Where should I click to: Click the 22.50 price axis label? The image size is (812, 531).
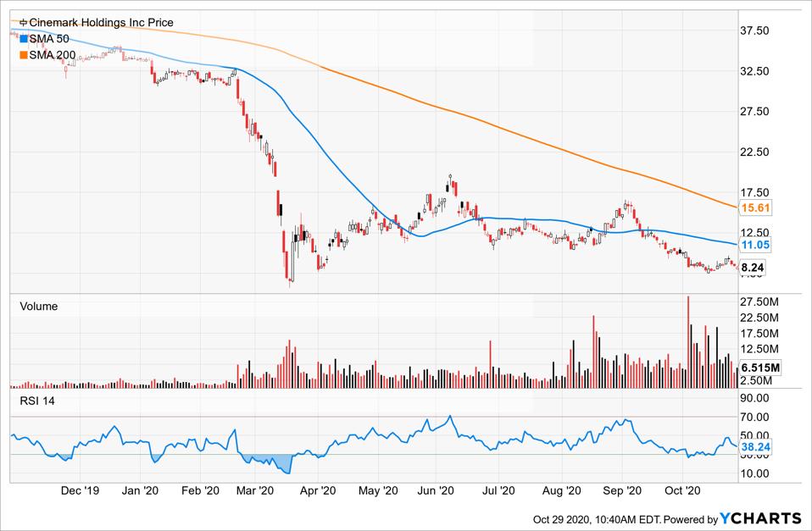(754, 152)
